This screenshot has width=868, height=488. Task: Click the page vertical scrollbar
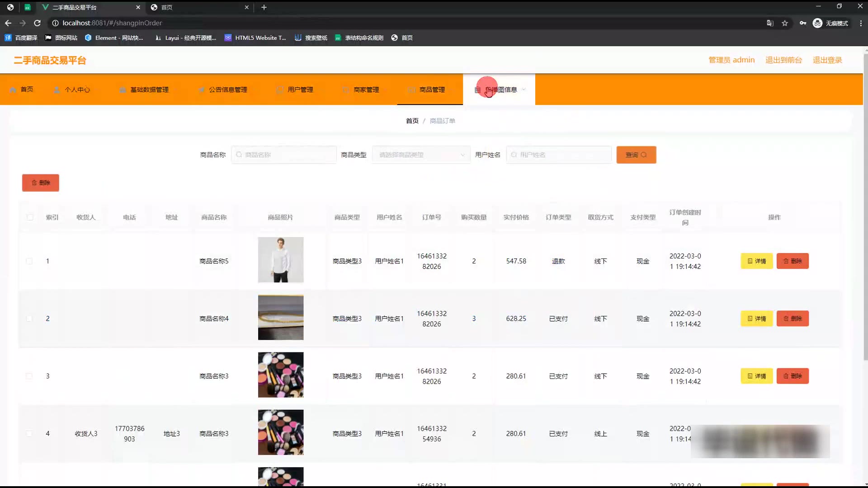(865, 208)
